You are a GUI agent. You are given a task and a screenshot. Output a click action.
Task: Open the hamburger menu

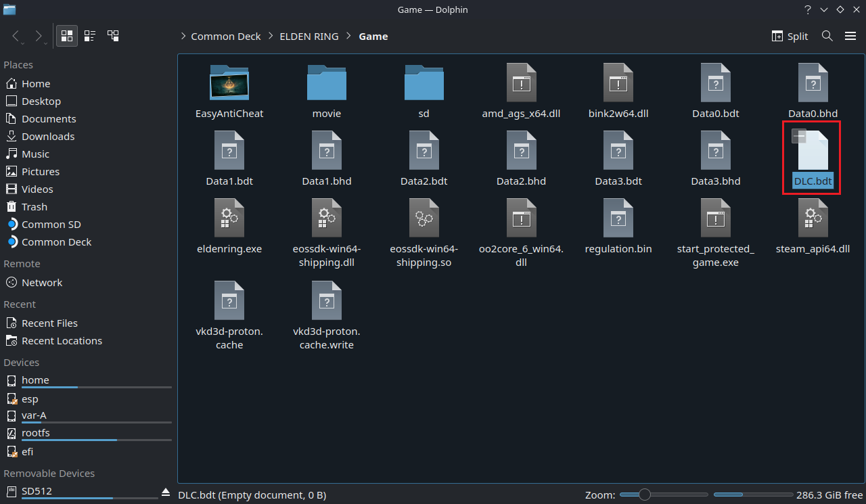tap(850, 36)
